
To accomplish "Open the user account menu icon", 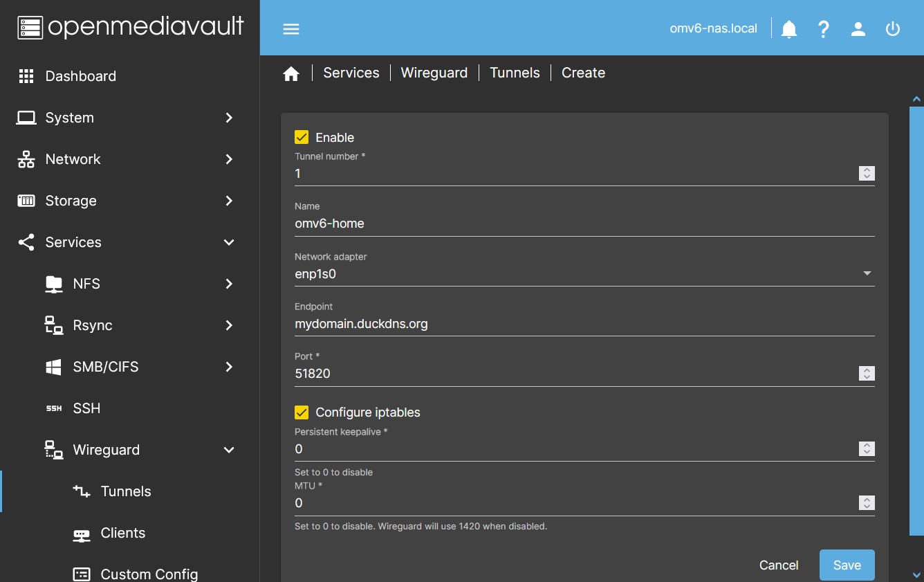I will tap(858, 29).
